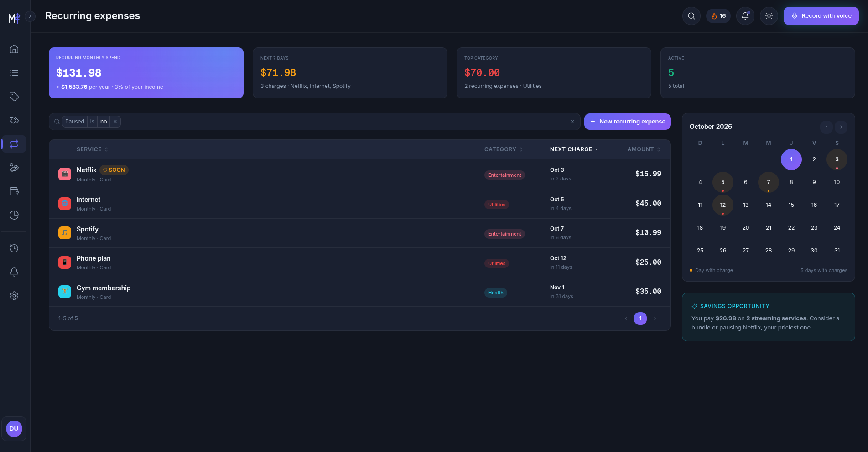This screenshot has width=868, height=452.
Task: Click the Phone plan service icon
Action: [x=65, y=262]
